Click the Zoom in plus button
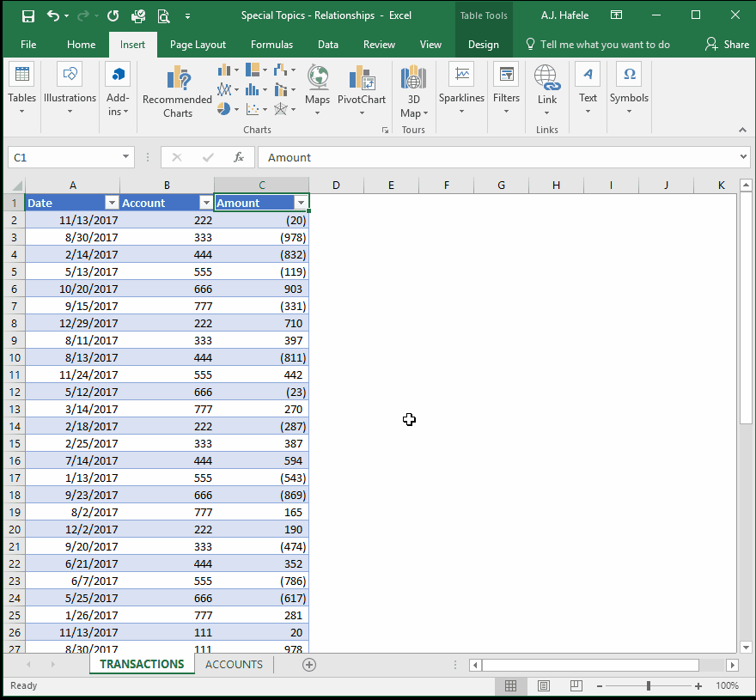 tap(698, 686)
